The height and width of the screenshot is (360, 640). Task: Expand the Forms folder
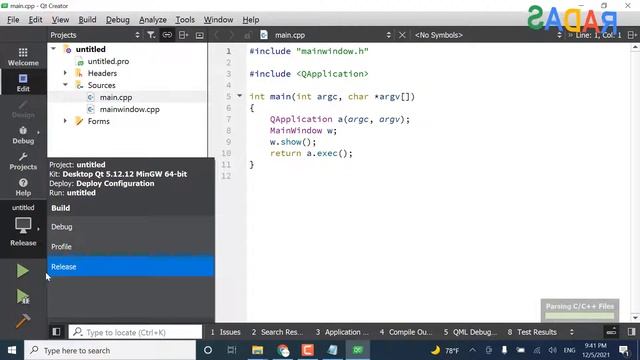click(x=65, y=121)
